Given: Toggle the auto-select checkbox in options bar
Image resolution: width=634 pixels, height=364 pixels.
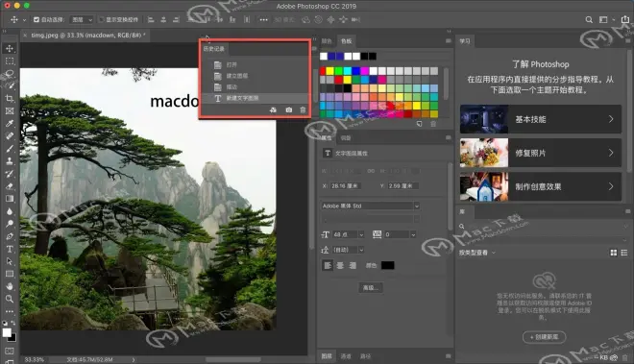Looking at the screenshot, I should click(37, 19).
